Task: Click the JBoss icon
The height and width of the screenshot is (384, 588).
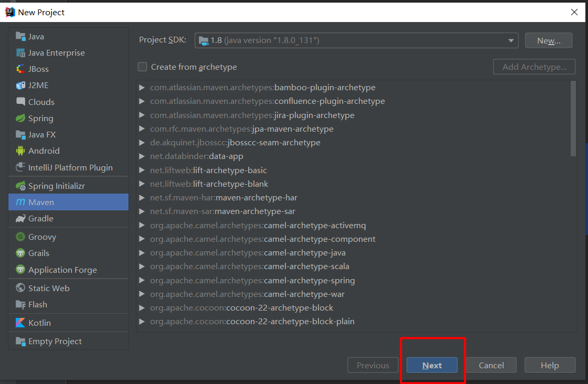Action: pos(20,69)
